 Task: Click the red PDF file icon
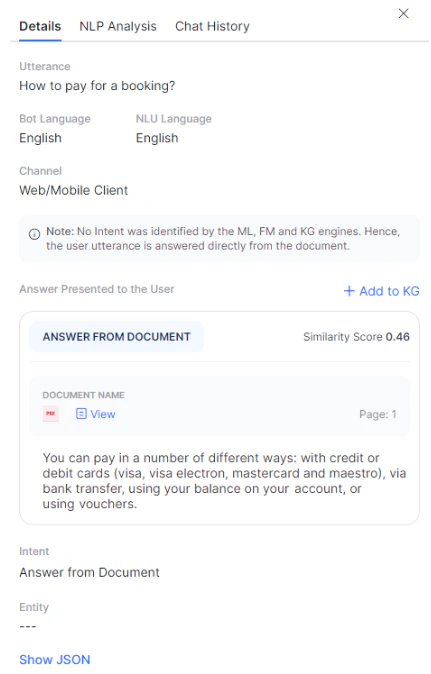[x=51, y=414]
